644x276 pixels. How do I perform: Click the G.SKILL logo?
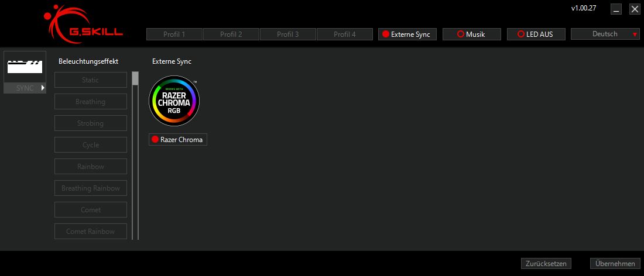coord(84,25)
